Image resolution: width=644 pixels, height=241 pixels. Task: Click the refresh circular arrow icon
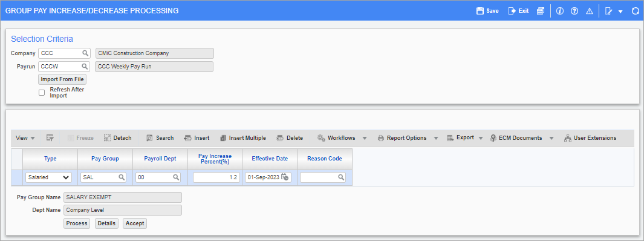click(636, 11)
